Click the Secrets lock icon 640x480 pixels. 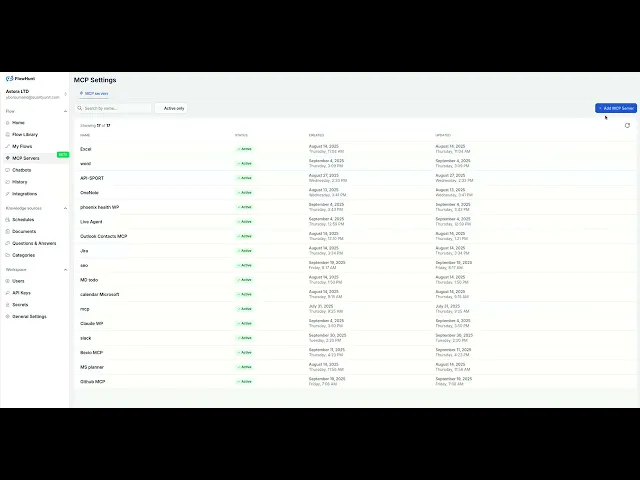point(8,304)
